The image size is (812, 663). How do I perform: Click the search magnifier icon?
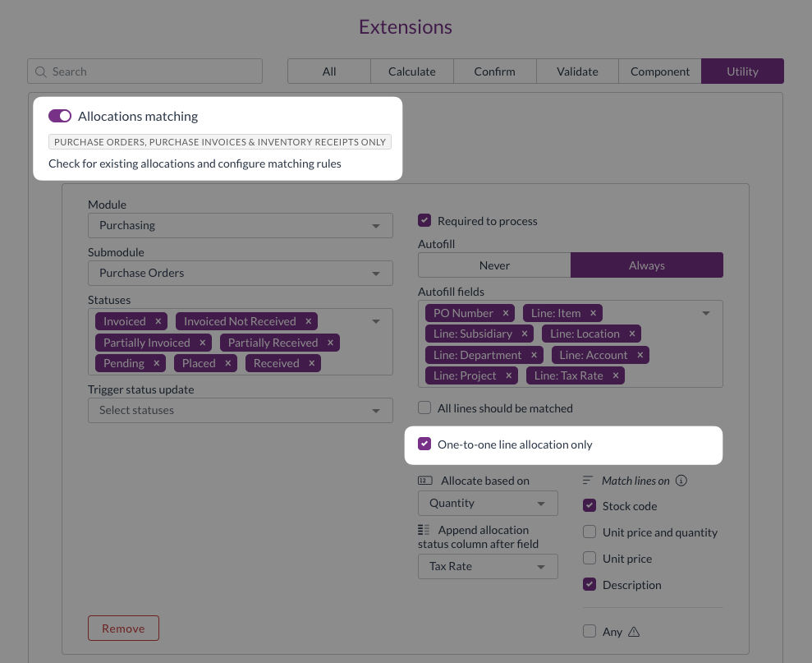[41, 72]
